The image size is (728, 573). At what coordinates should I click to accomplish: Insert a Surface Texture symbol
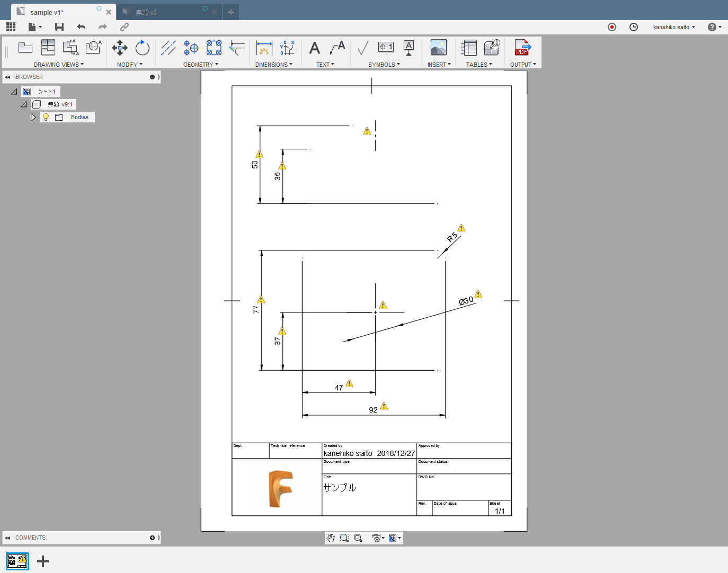click(363, 48)
